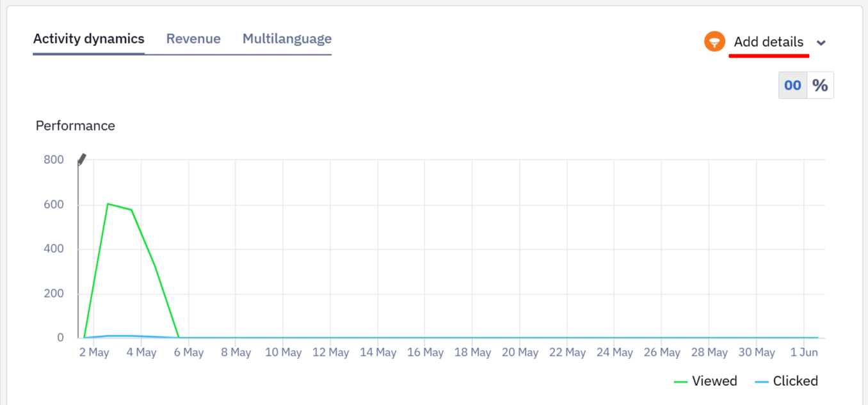The width and height of the screenshot is (868, 405).
Task: Click the 26 May axis label
Action: click(x=662, y=353)
